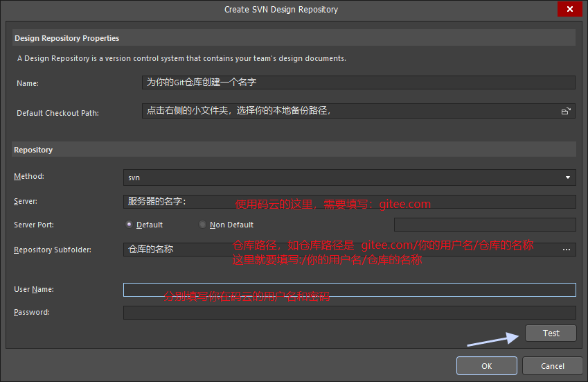Click the Method: label
The height and width of the screenshot is (382, 588).
coord(29,176)
